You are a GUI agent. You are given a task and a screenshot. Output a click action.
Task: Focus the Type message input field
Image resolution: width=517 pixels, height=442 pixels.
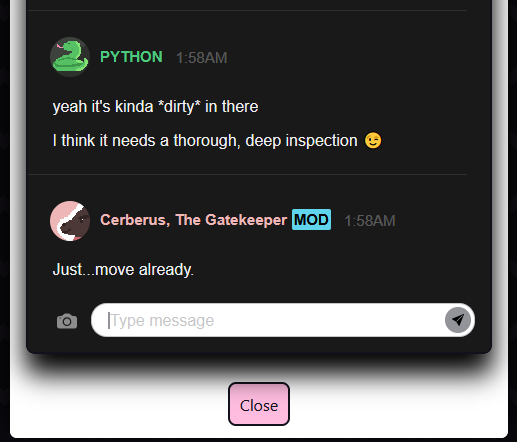[267, 320]
